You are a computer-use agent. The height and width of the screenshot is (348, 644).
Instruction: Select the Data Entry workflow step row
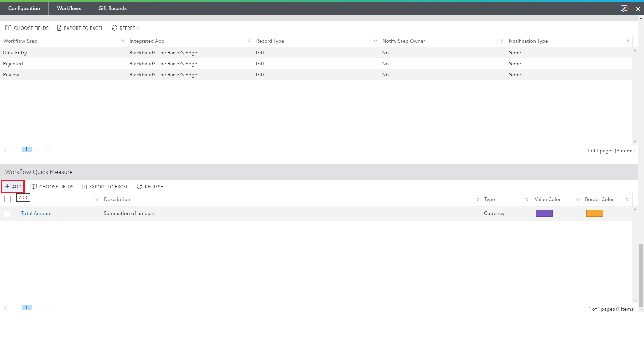15,53
